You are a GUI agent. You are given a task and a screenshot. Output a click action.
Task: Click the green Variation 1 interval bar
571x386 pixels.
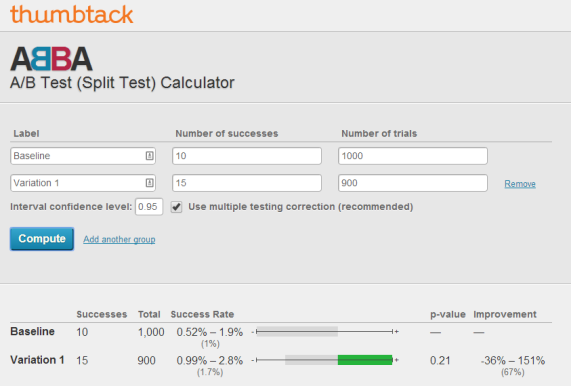pyautogui.click(x=365, y=360)
